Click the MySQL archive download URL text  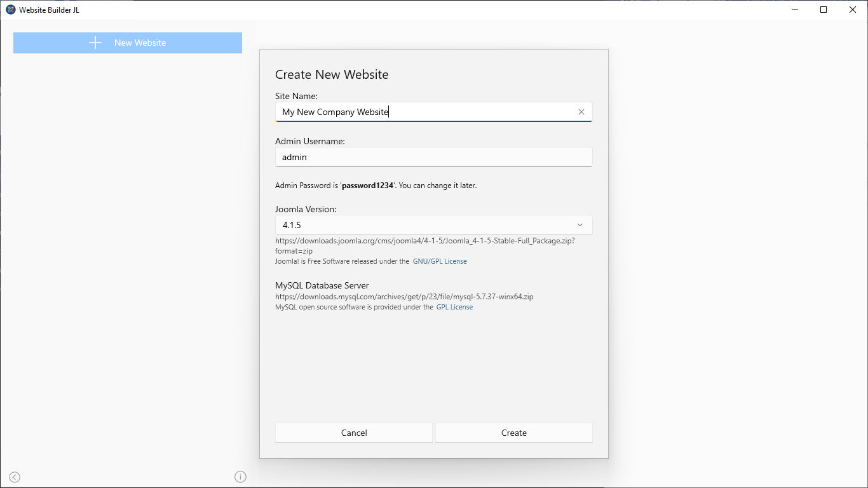[x=403, y=297]
